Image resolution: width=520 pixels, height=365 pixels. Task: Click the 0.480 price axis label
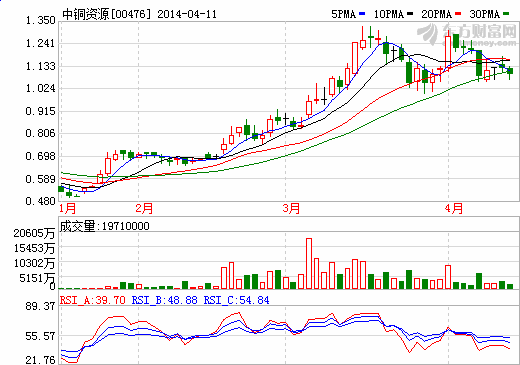coord(41,201)
